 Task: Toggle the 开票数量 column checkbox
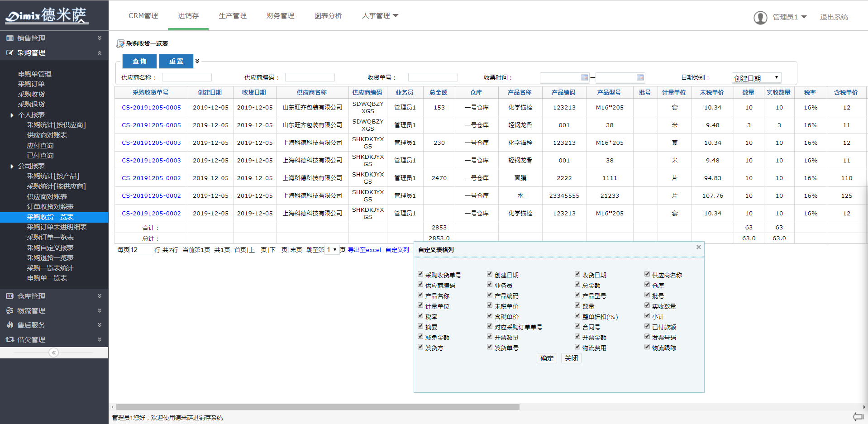[x=490, y=337]
